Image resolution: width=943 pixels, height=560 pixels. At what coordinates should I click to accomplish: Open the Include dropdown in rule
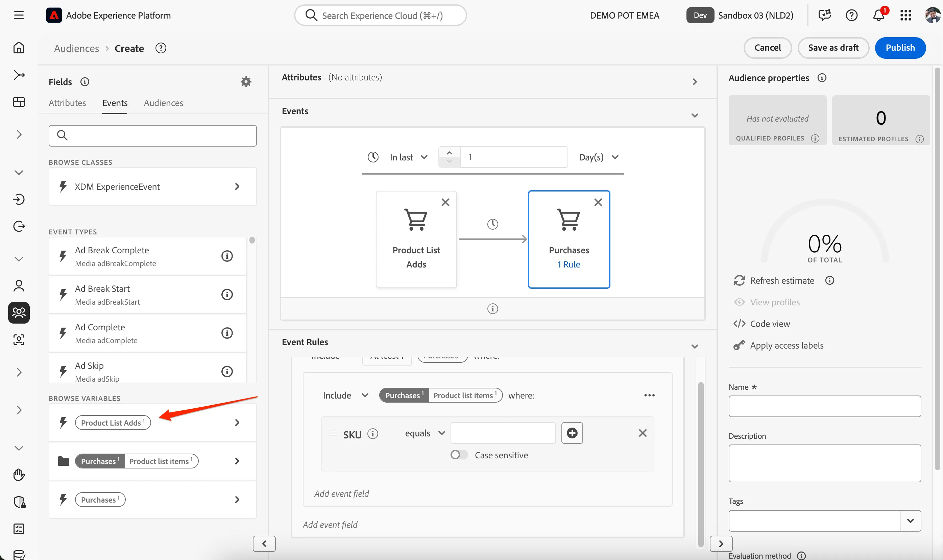click(x=345, y=395)
